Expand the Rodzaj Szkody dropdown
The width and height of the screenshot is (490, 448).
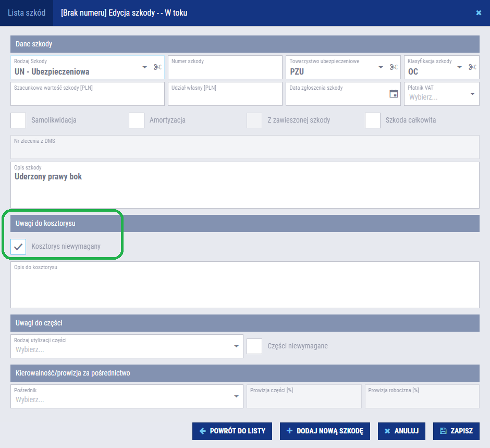144,67
